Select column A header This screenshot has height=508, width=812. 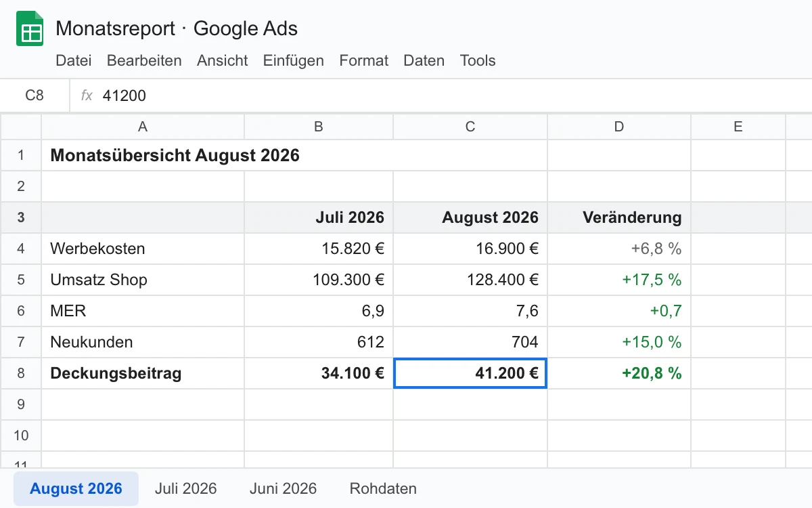tap(143, 127)
